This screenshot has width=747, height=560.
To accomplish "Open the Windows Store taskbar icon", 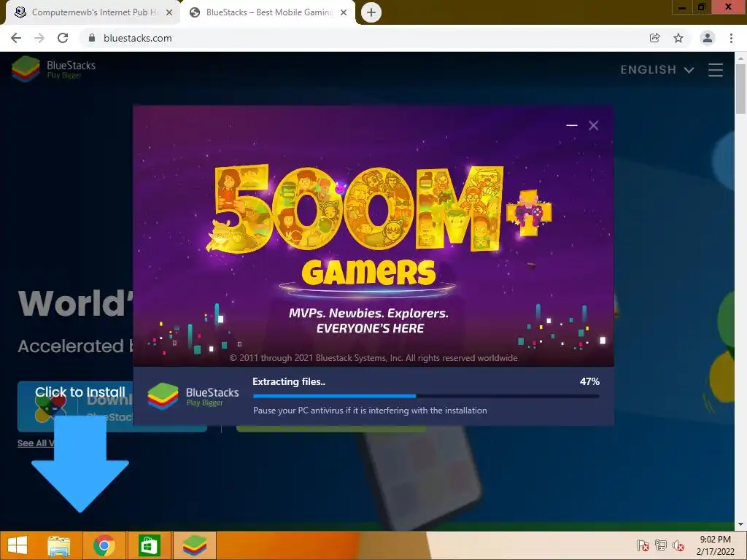I will 149,545.
